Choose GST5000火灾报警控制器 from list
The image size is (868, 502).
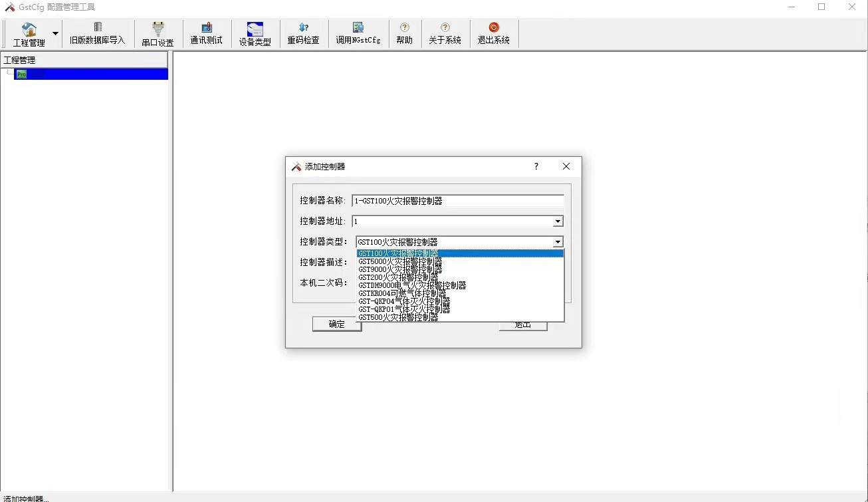[460, 261]
